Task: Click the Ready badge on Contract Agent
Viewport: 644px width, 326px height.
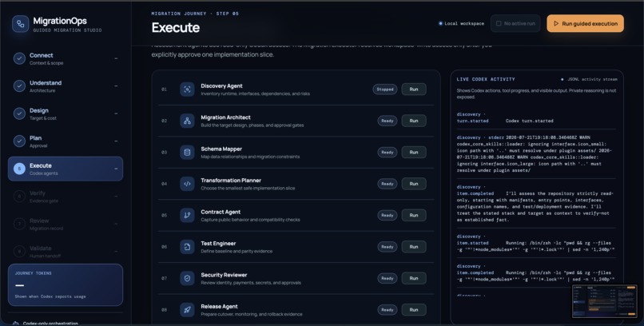Action: 388,215
